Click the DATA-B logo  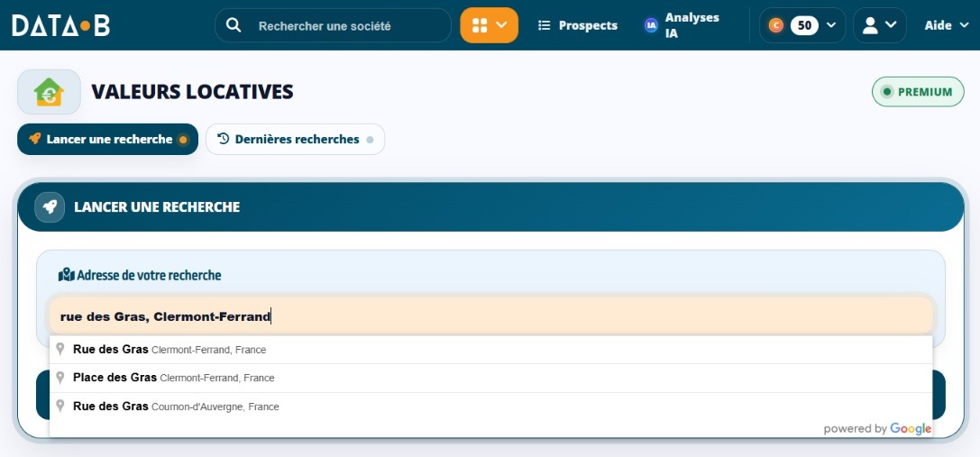[60, 25]
